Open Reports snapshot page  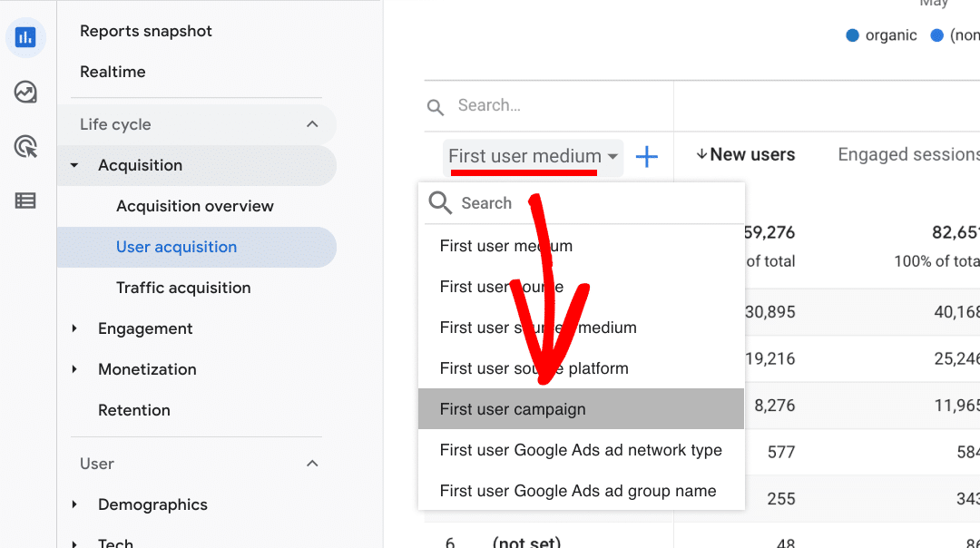coord(146,31)
